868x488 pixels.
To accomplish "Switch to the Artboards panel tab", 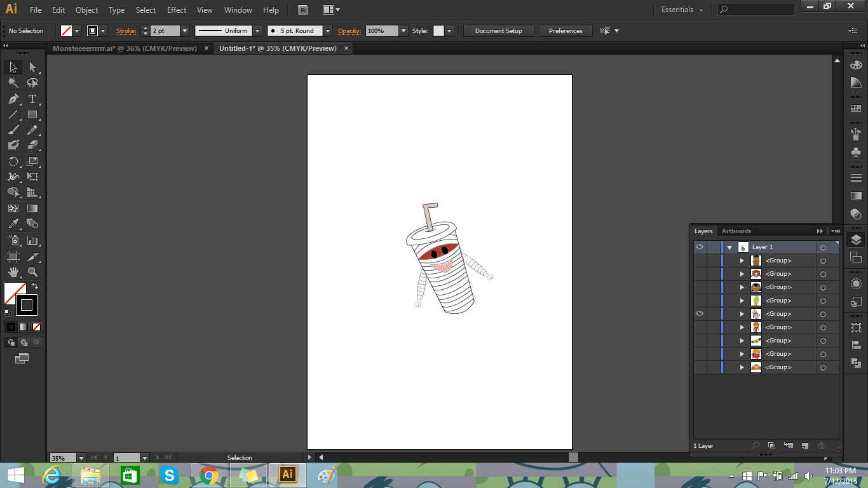I will 736,231.
